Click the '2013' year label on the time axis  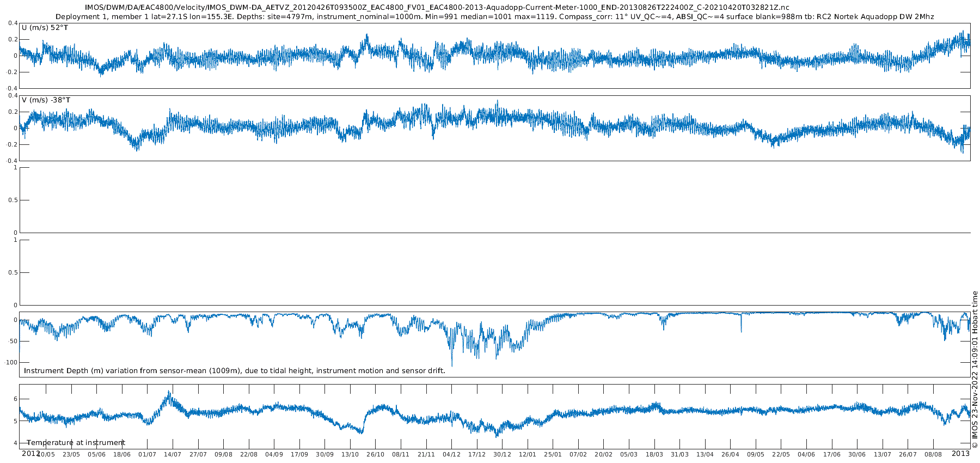pyautogui.click(x=960, y=453)
